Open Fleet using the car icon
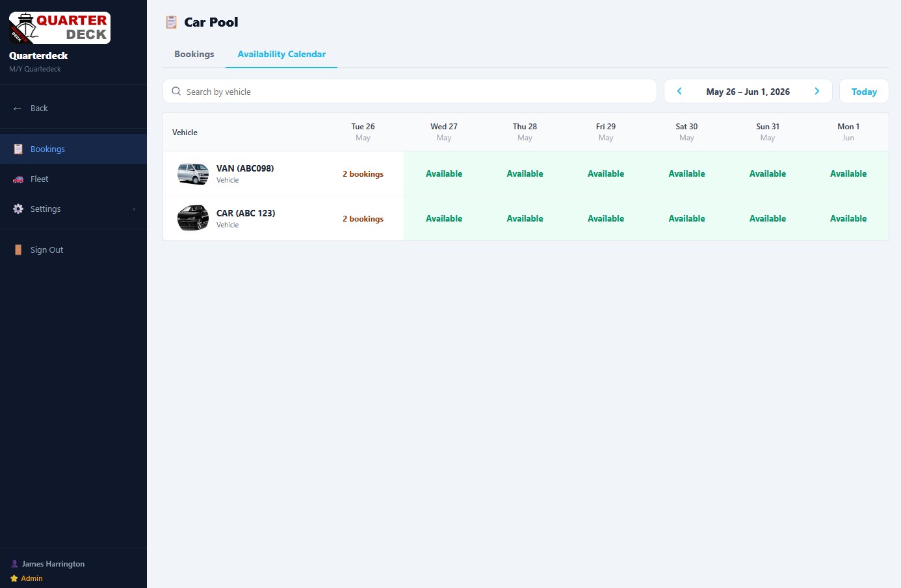 click(x=18, y=179)
